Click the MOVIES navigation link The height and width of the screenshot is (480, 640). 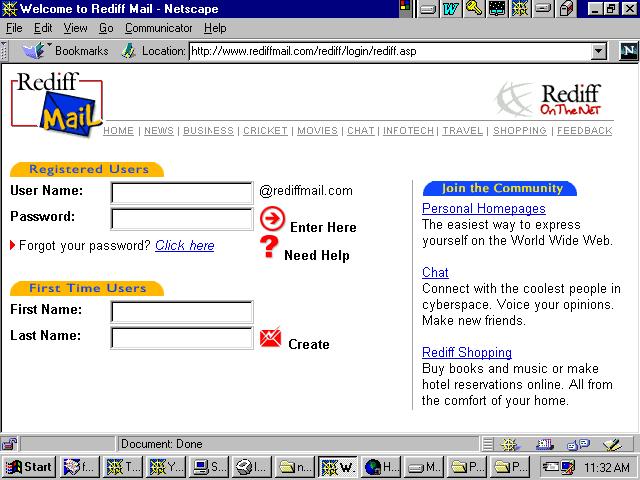[x=317, y=131]
